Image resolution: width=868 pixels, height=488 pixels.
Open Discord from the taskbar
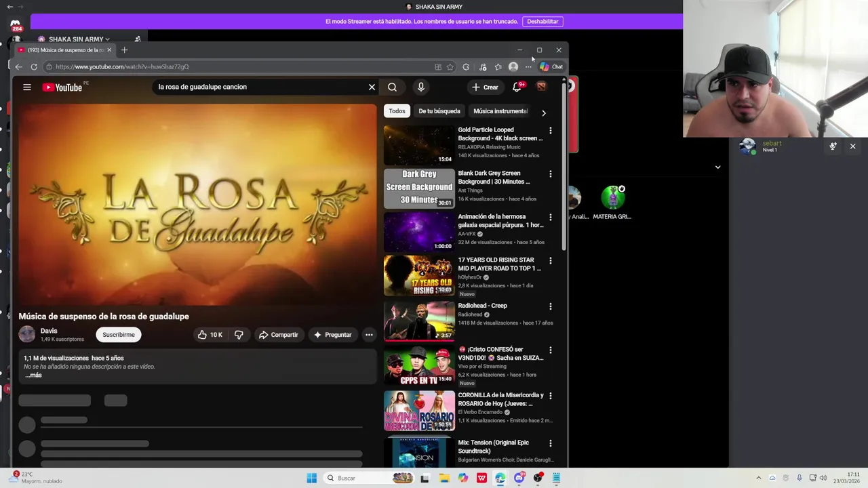[x=519, y=478]
